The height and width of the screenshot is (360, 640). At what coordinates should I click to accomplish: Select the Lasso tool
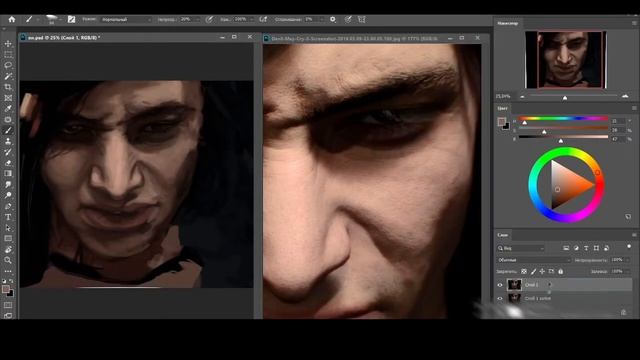8,65
